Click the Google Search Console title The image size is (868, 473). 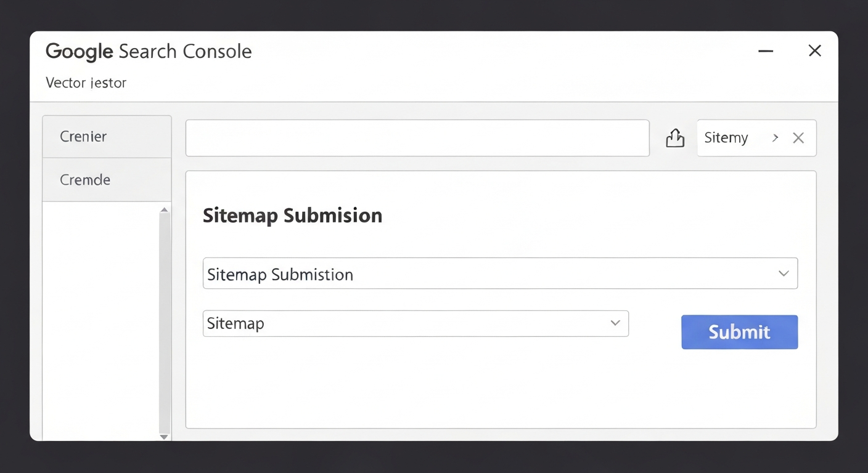pyautogui.click(x=149, y=51)
